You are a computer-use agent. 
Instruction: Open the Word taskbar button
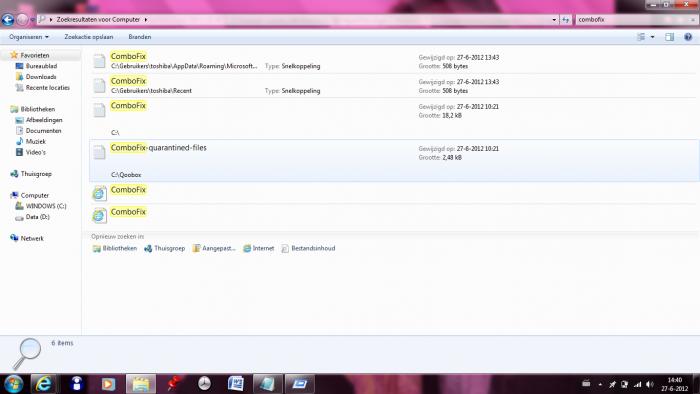point(235,384)
